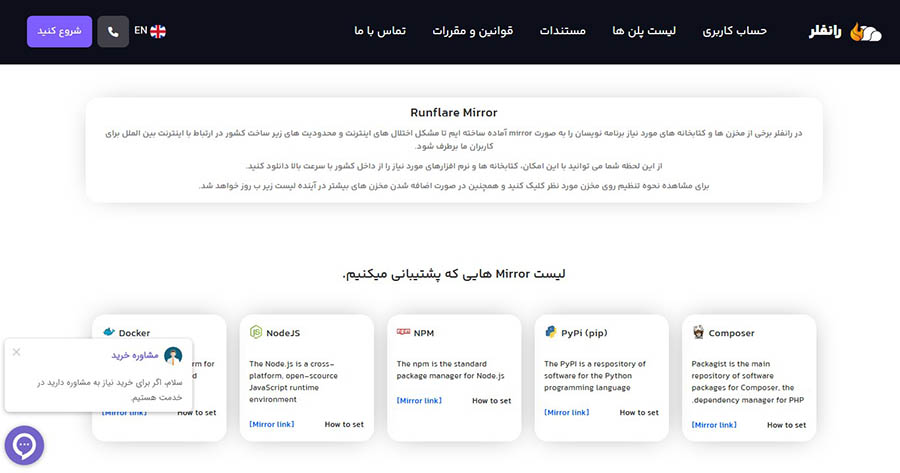Screen dimensions: 900x473
Task: Close the مشاوره خرید chat popup
Action: pyautogui.click(x=17, y=352)
